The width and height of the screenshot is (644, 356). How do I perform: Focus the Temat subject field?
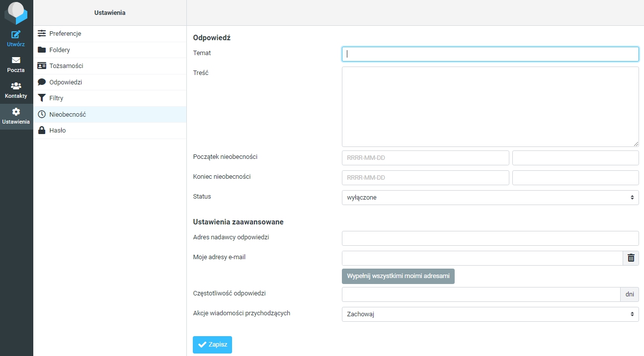click(x=490, y=54)
